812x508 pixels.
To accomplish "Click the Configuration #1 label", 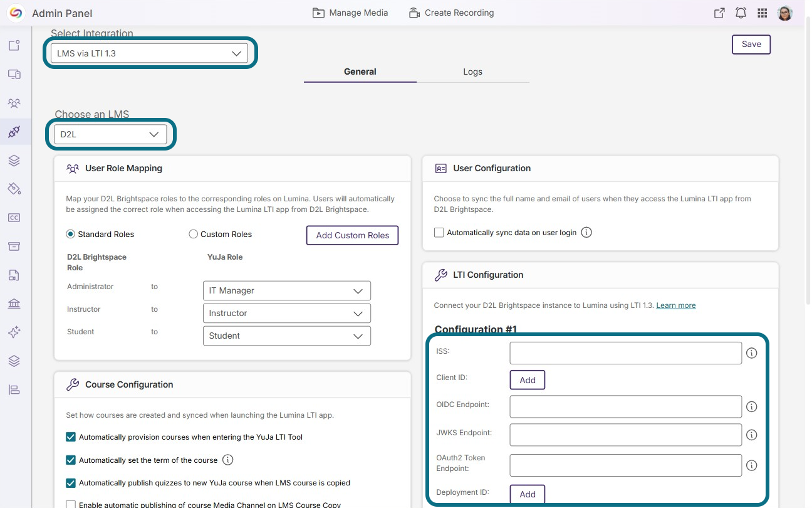I will click(x=476, y=330).
